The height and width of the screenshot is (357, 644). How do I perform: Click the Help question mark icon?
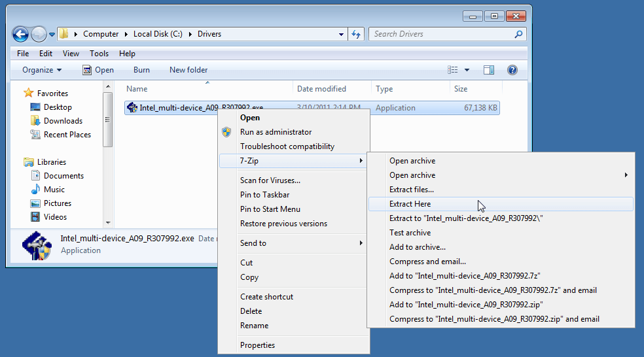pos(512,70)
